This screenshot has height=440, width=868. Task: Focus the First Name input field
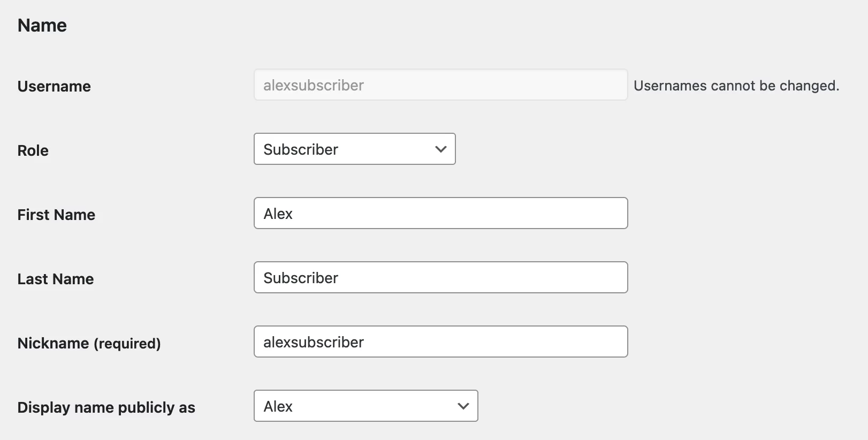pos(441,213)
